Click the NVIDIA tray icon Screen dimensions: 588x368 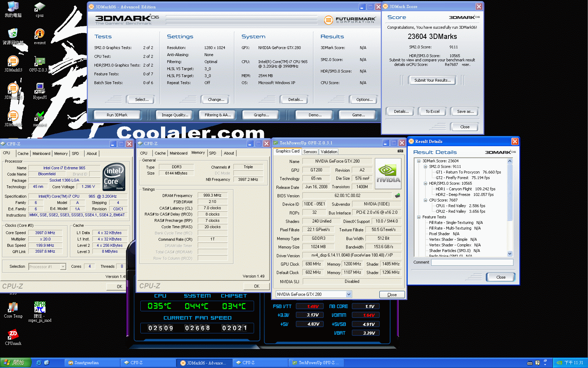tap(559, 363)
